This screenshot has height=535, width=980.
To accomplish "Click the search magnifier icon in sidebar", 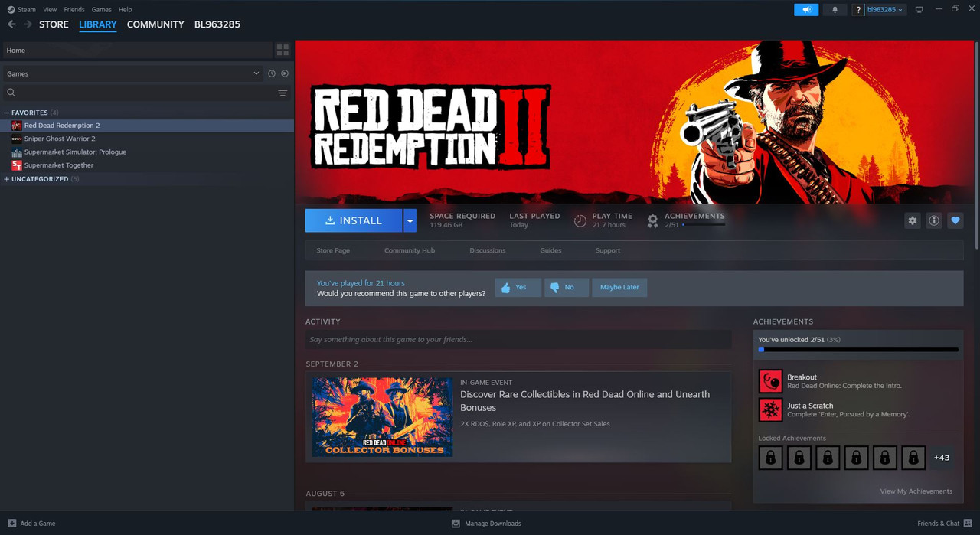I will pyautogui.click(x=11, y=93).
